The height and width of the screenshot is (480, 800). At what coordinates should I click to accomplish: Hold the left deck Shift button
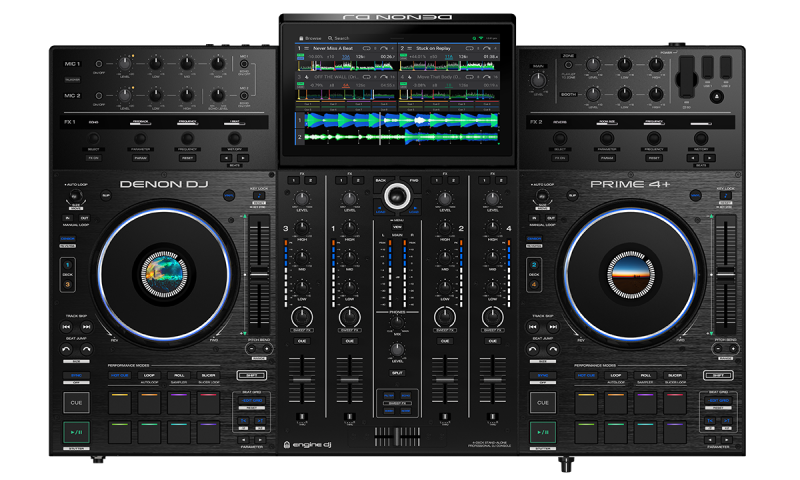pyautogui.click(x=252, y=375)
